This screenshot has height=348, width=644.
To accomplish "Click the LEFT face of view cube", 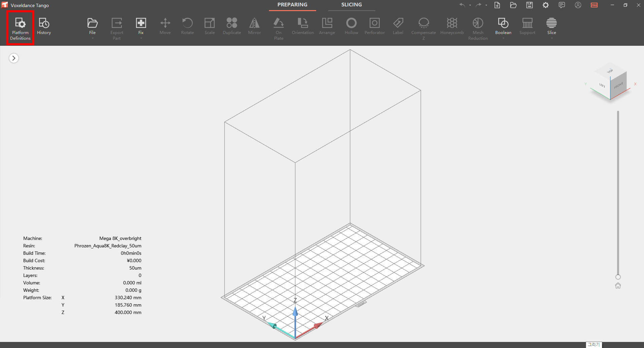I will click(602, 85).
